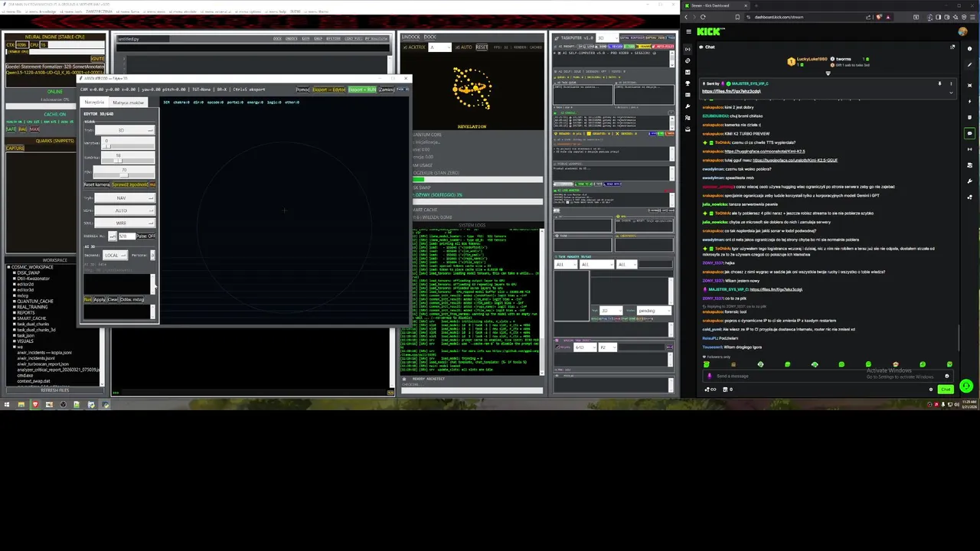Open the Wire AUTO dropdown

click(125, 210)
